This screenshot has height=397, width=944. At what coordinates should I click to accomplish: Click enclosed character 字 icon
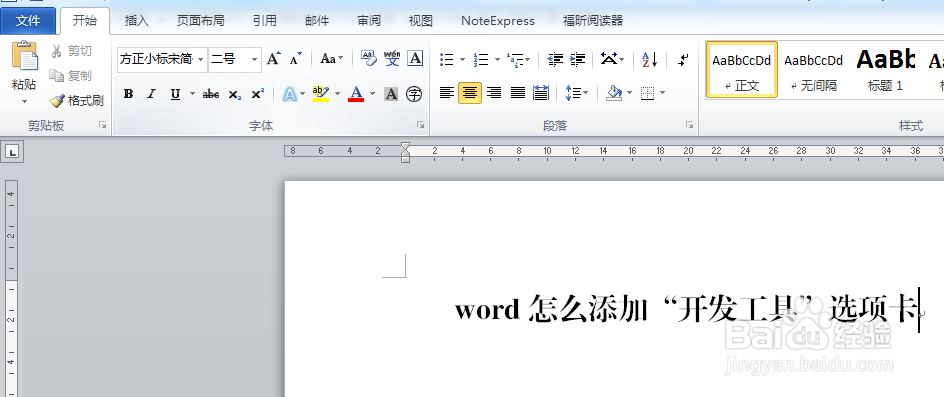point(414,93)
